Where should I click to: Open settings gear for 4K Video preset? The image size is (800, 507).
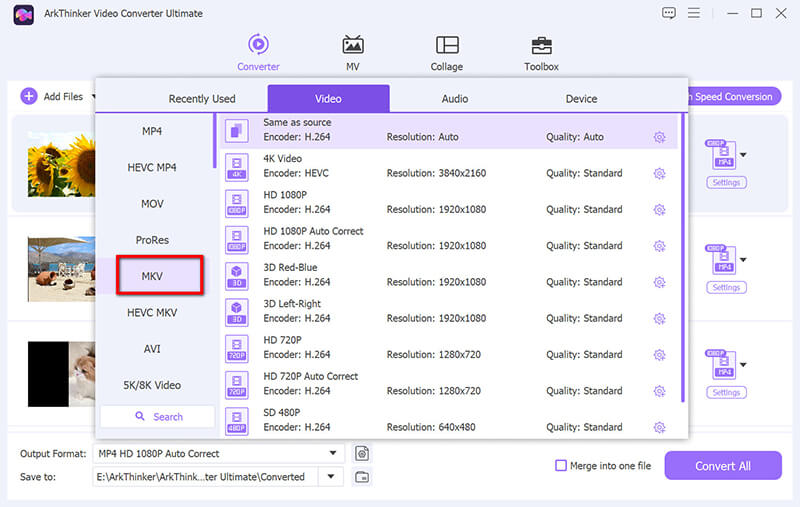pos(659,173)
